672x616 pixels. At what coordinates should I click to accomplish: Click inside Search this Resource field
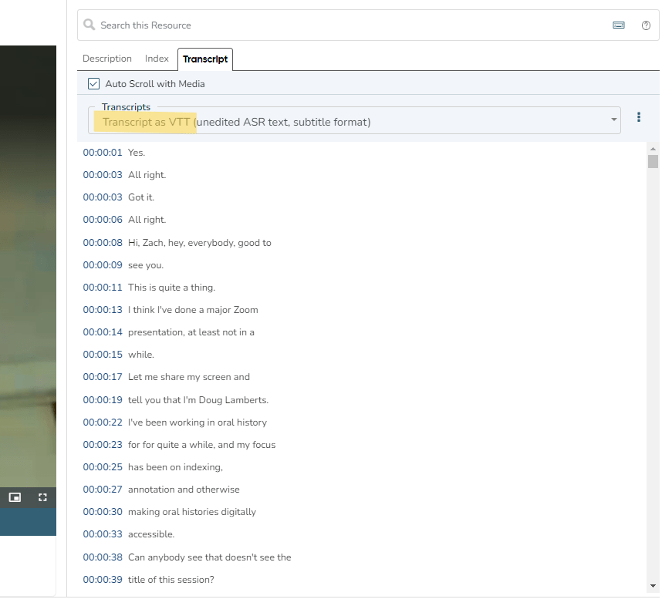tap(347, 25)
